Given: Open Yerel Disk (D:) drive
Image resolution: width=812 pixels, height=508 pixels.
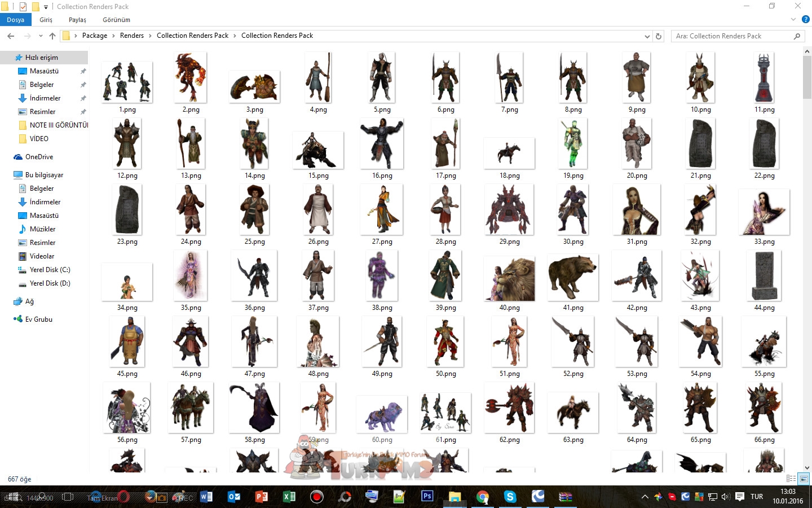Looking at the screenshot, I should (50, 283).
